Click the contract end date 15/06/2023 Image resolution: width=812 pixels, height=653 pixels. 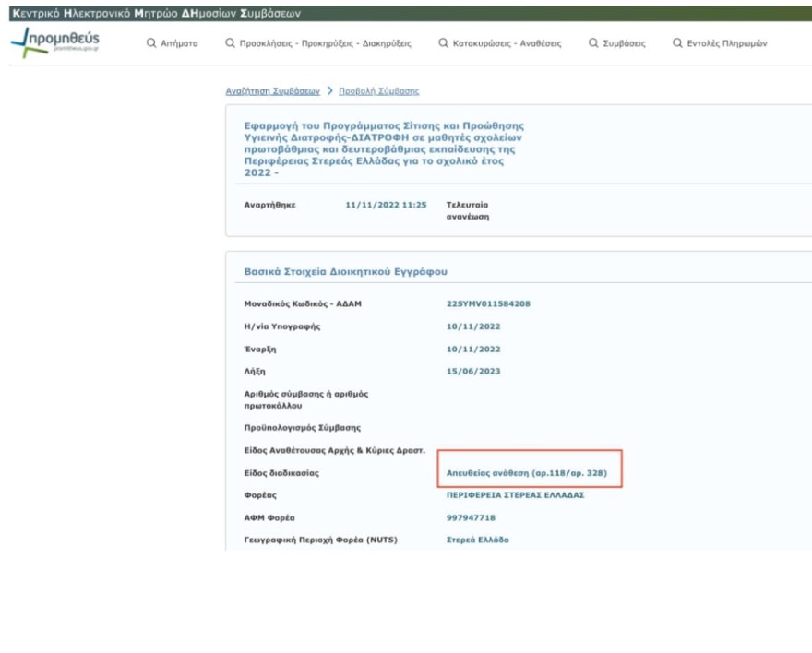pyautogui.click(x=473, y=371)
